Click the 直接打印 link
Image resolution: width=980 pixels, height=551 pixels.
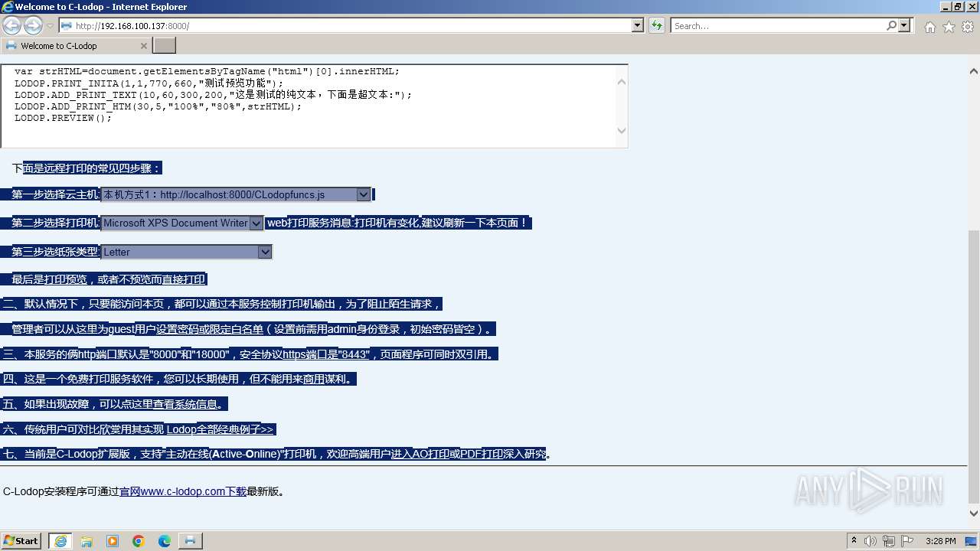(x=184, y=279)
